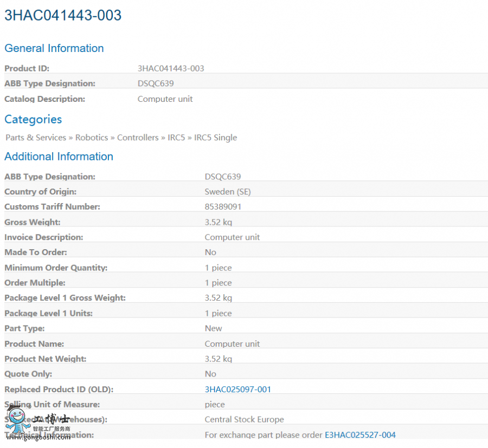The image size is (488, 448).
Task: Click Part Type value New
Action: tap(214, 328)
